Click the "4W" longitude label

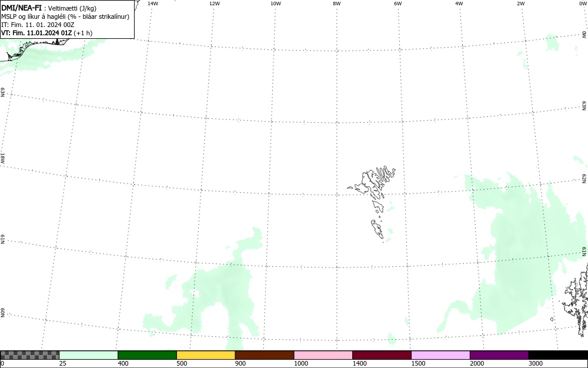459,4
